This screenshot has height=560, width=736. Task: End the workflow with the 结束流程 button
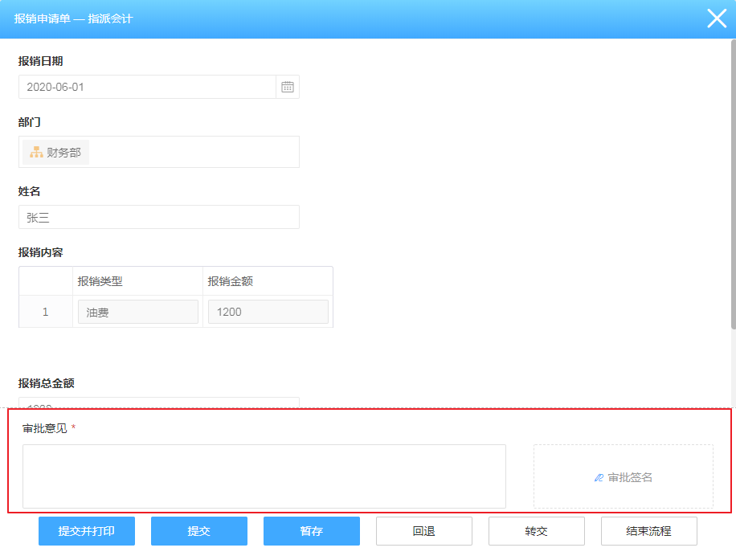[648, 531]
